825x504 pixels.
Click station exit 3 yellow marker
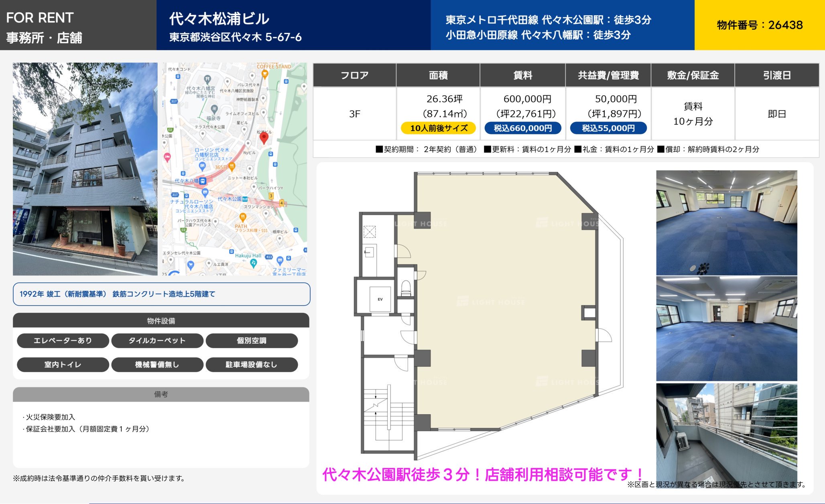271,196
